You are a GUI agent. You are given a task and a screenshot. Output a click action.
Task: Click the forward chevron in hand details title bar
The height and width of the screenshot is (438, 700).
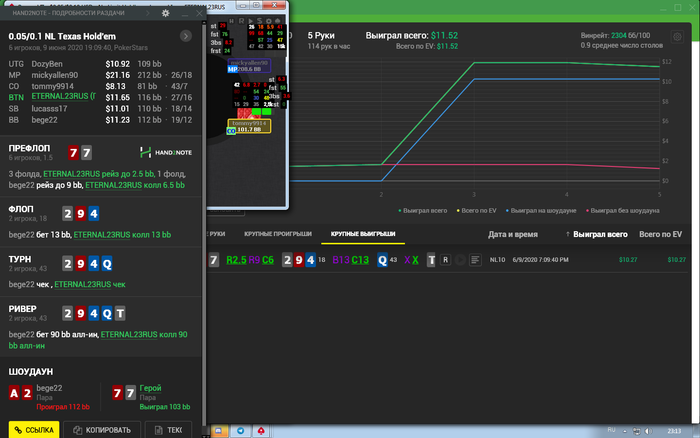(147, 13)
